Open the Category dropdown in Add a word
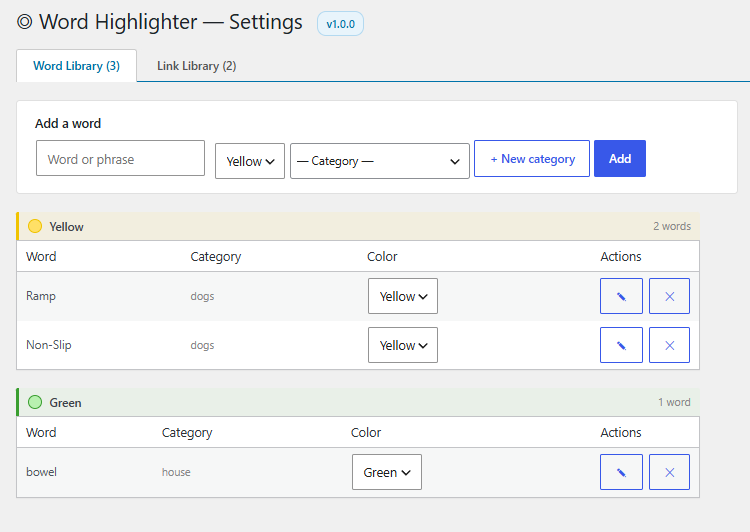Screen dimensions: 750x532 coord(380,161)
